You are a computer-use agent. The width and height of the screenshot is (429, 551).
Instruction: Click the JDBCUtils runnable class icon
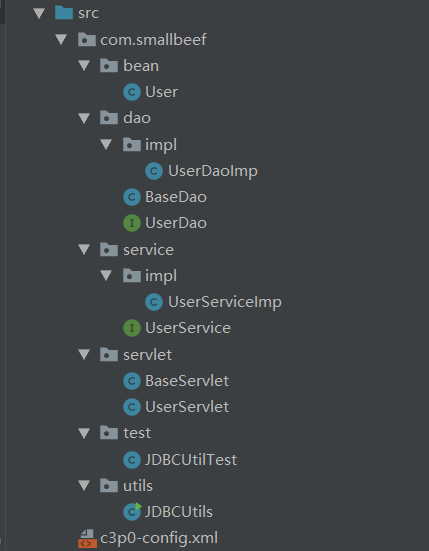pos(132,512)
